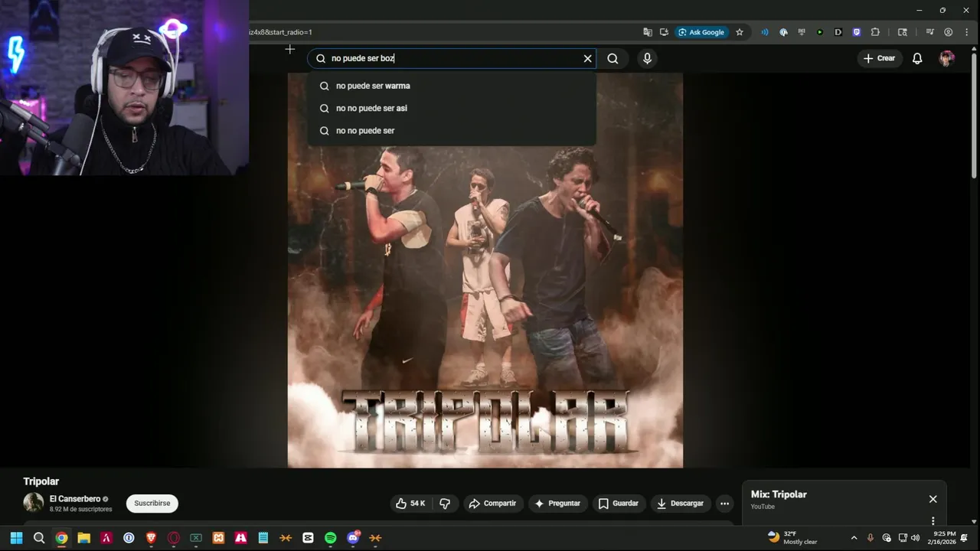Click the Chrome tab search icon
The image size is (980, 551).
[903, 32]
